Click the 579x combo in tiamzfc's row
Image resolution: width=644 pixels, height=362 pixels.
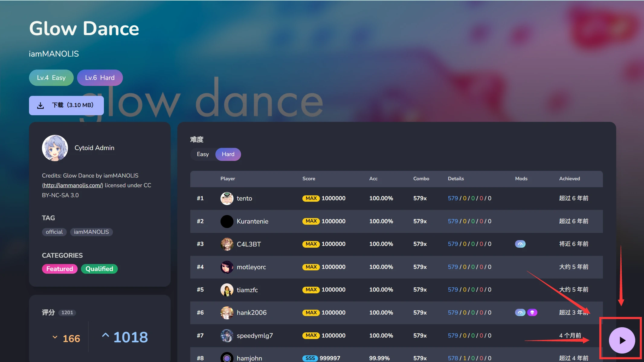tap(420, 290)
